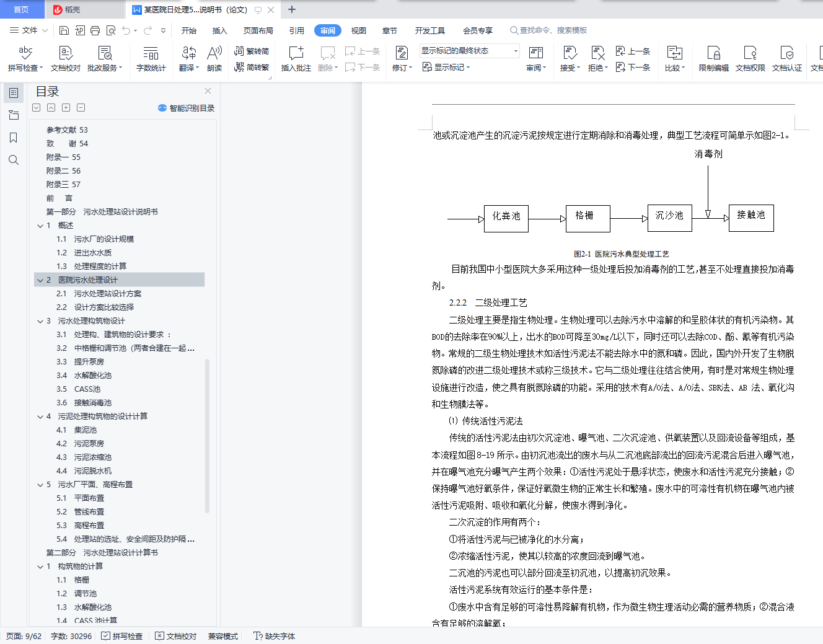Collapse the 2 医院污水处理设计 outline node
The width and height of the screenshot is (823, 644).
pos(40,280)
